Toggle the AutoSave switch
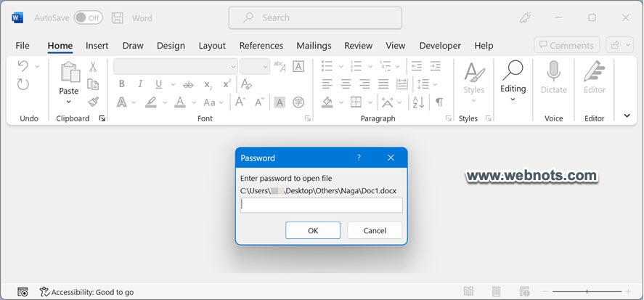 (x=88, y=17)
